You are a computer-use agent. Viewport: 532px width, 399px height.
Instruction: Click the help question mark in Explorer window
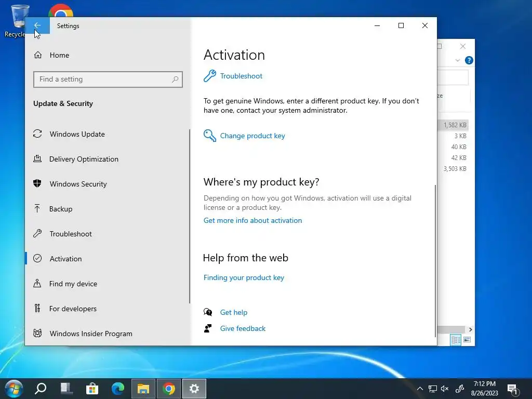tap(469, 60)
